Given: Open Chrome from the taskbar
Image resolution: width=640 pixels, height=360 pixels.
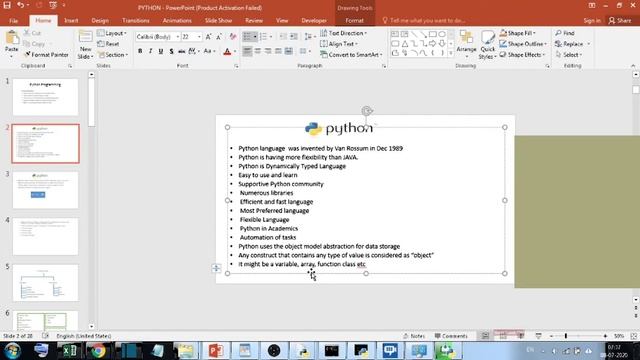Looking at the screenshot, I should click(x=98, y=351).
